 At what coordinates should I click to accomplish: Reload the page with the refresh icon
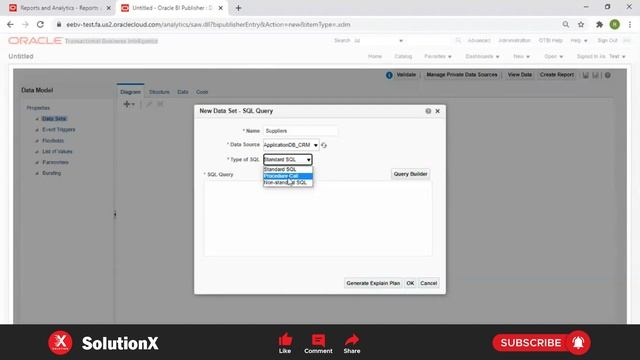click(40, 24)
